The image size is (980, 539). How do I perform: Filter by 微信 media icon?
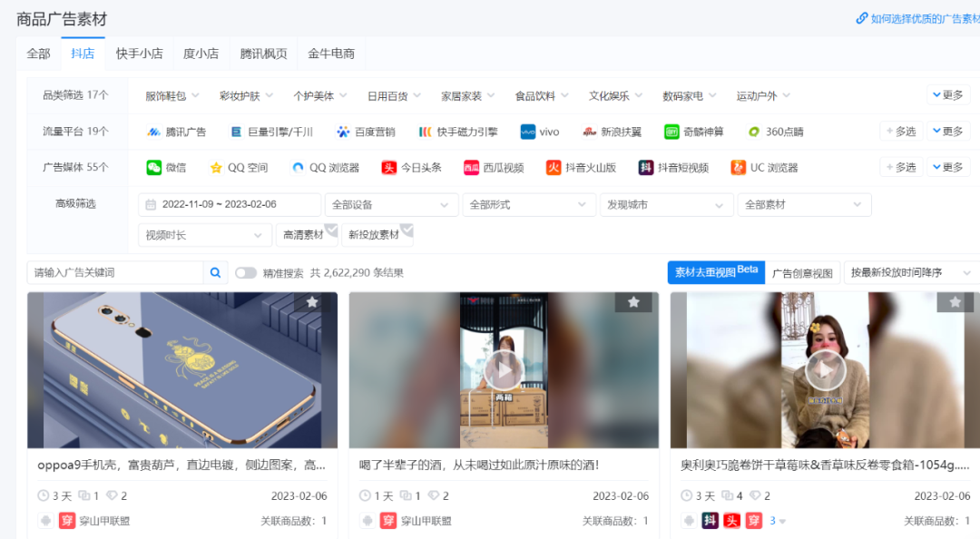pos(153,168)
